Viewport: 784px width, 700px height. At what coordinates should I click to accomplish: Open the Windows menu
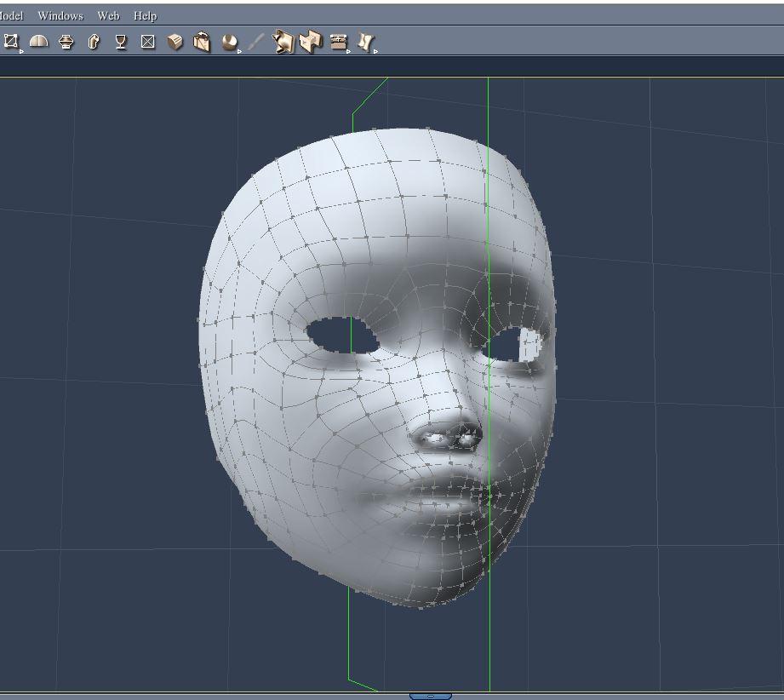click(60, 16)
